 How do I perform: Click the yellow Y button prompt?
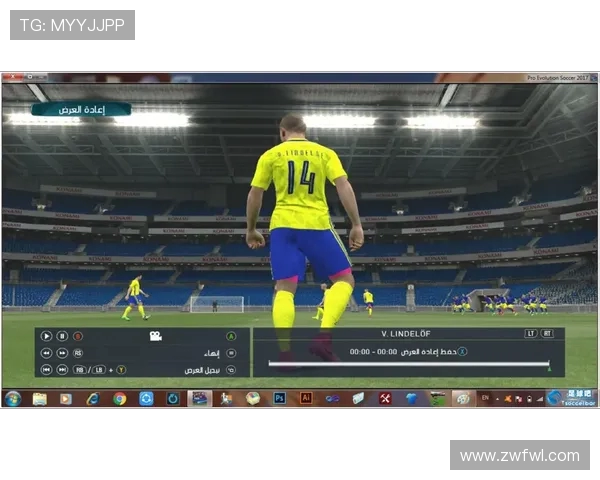[121, 370]
